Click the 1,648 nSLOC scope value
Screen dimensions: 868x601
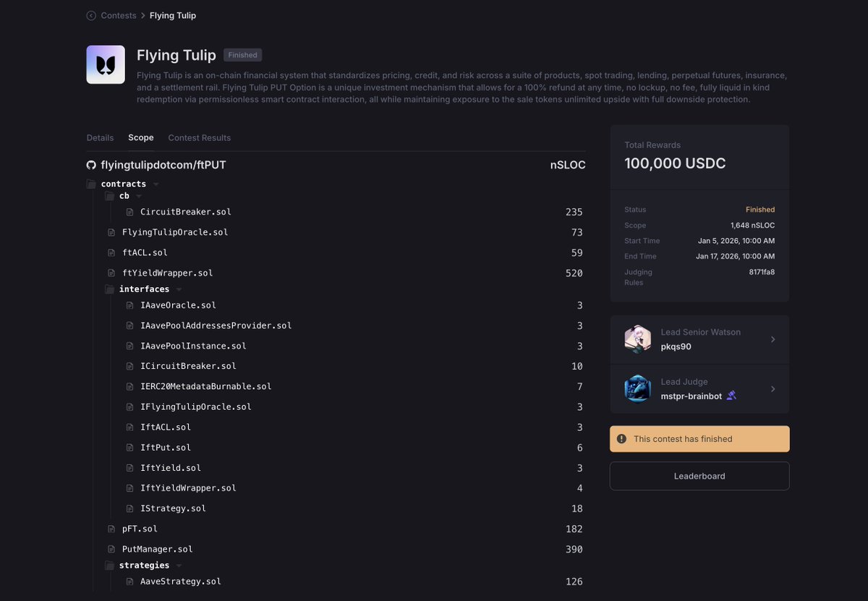752,225
